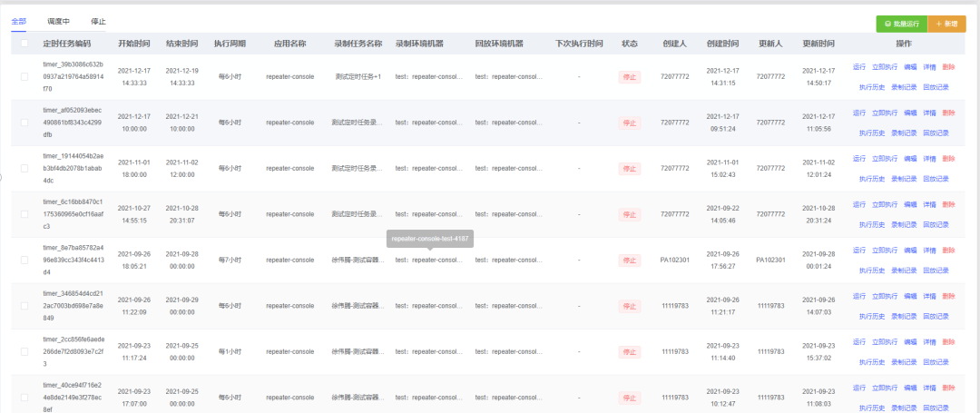Open 录制记录 for task timer_af052093ebec

(x=904, y=133)
